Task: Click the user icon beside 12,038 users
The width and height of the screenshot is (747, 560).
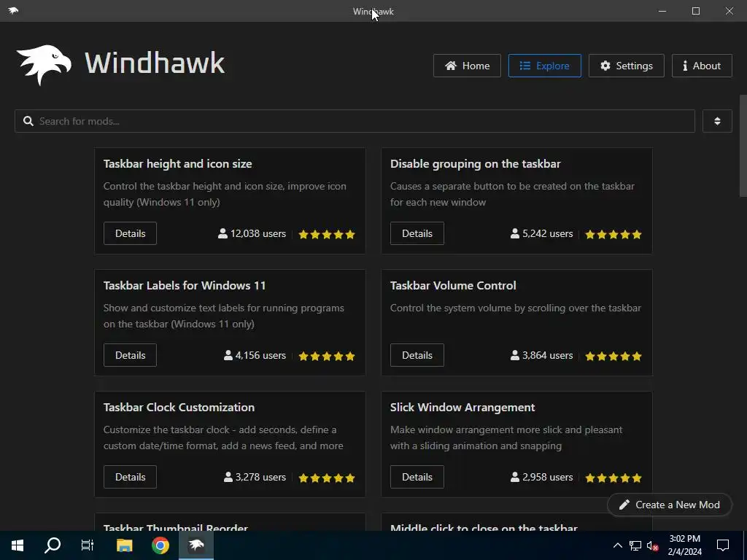Action: point(222,233)
